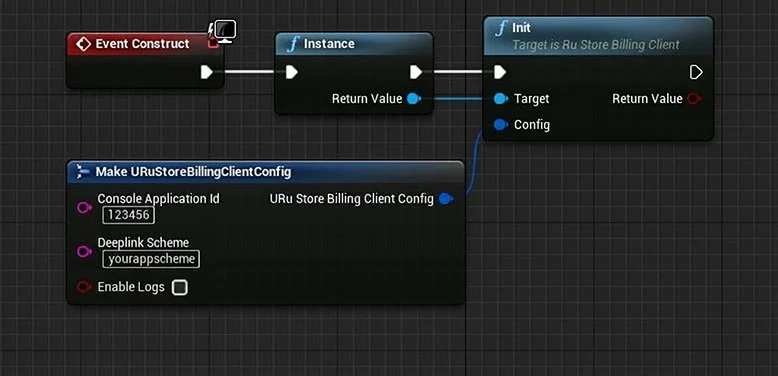Select the Instance node title
This screenshot has width=778, height=376.
[329, 44]
